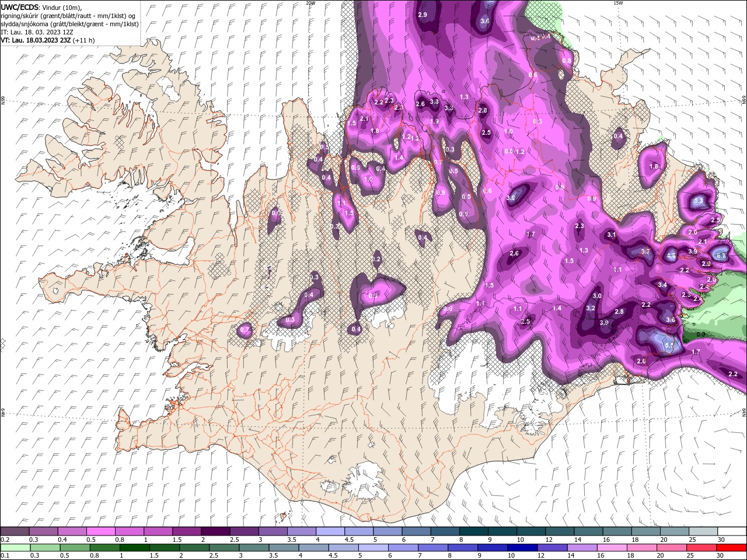Image resolution: width=747 pixels, height=560 pixels.
Task: Select lower legend darkest green swatch between 1 and 1.5
Action: pos(134,547)
